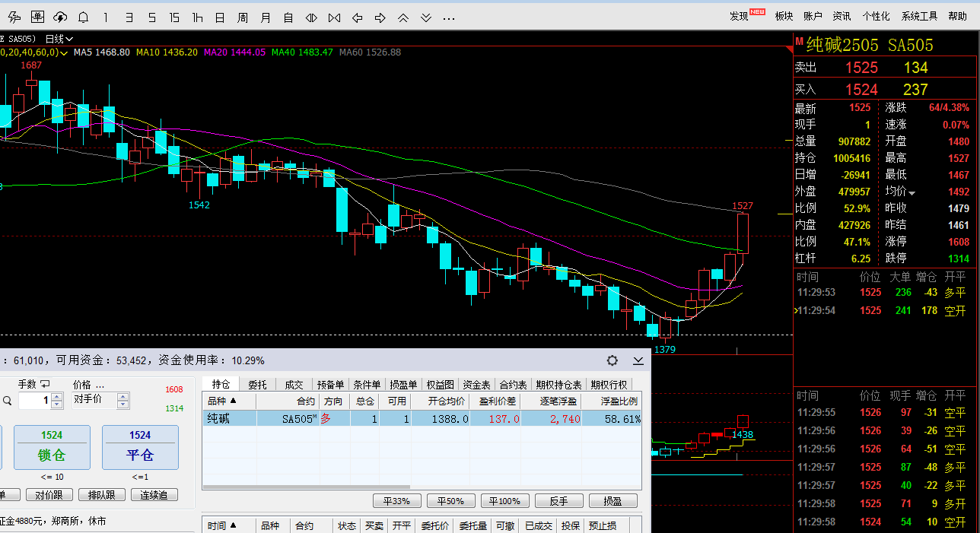
Task: Switch to the 条件单 tab
Action: [x=367, y=385]
